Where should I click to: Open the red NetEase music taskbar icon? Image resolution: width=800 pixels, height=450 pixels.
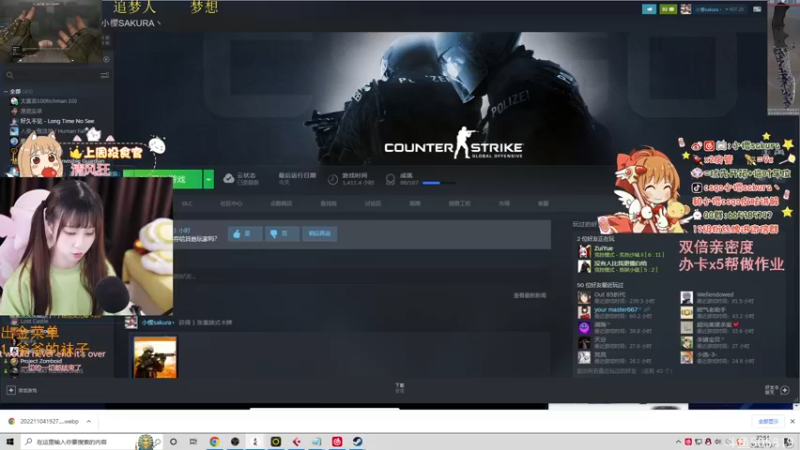pyautogui.click(x=337, y=441)
